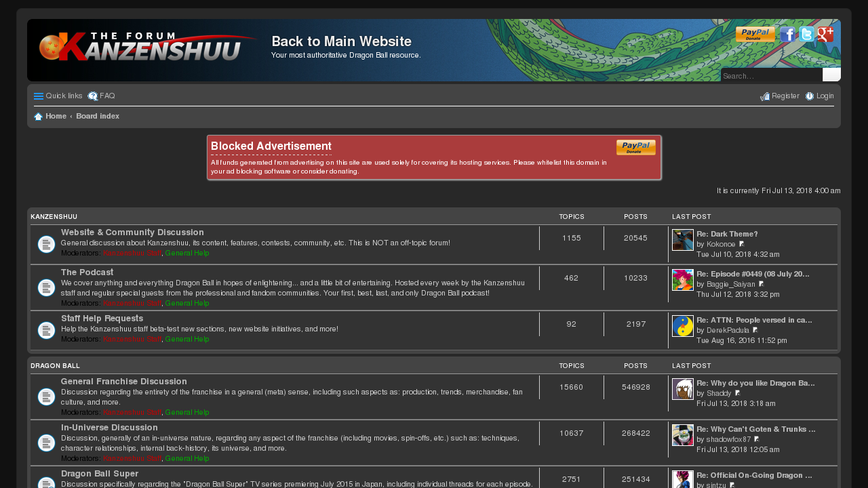The height and width of the screenshot is (488, 868).
Task: Open In-Universe Discussion forum
Action: 109,428
